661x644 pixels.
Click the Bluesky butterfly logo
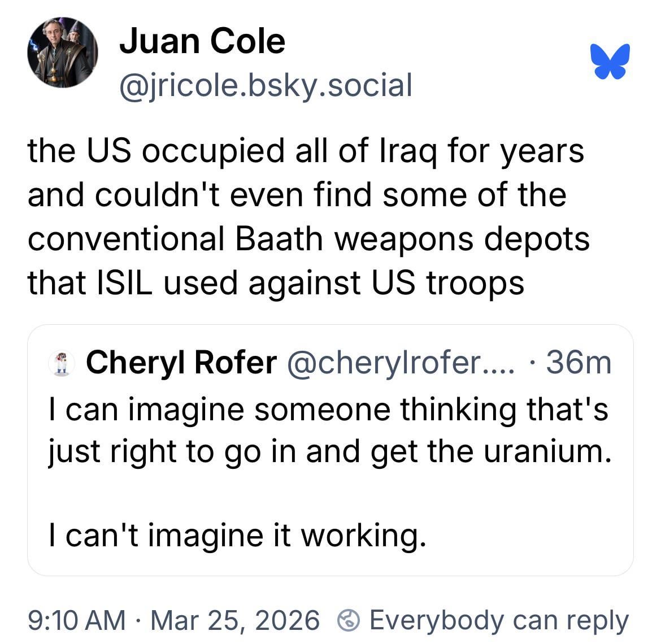pyautogui.click(x=610, y=60)
